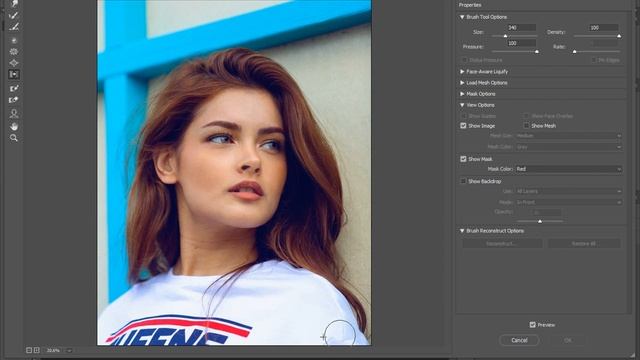Expand the Mask Options section
Image resolution: width=640 pixels, height=360 pixels.
click(462, 94)
